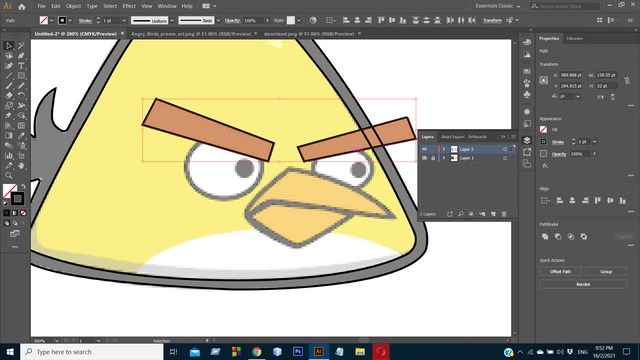Enable Draw Behind mode in the toolbar
640x360 pixels.
tap(15, 223)
